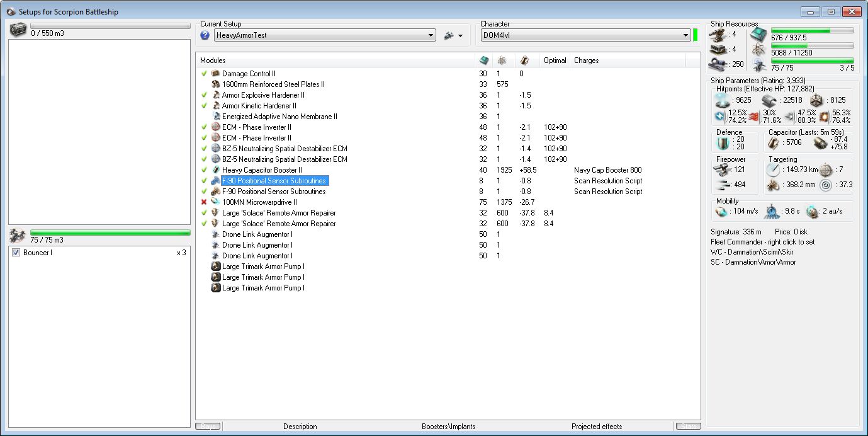Click the Bays button at the bottom
This screenshot has width=868, height=436.
[x=208, y=427]
